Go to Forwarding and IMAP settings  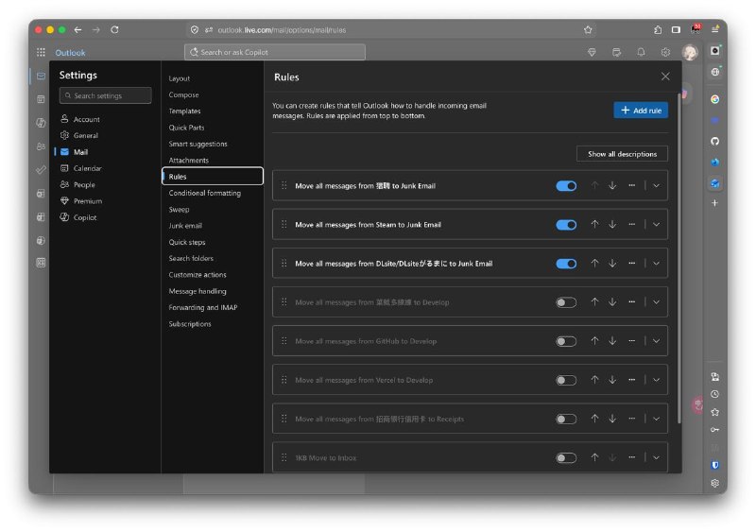pyautogui.click(x=202, y=307)
